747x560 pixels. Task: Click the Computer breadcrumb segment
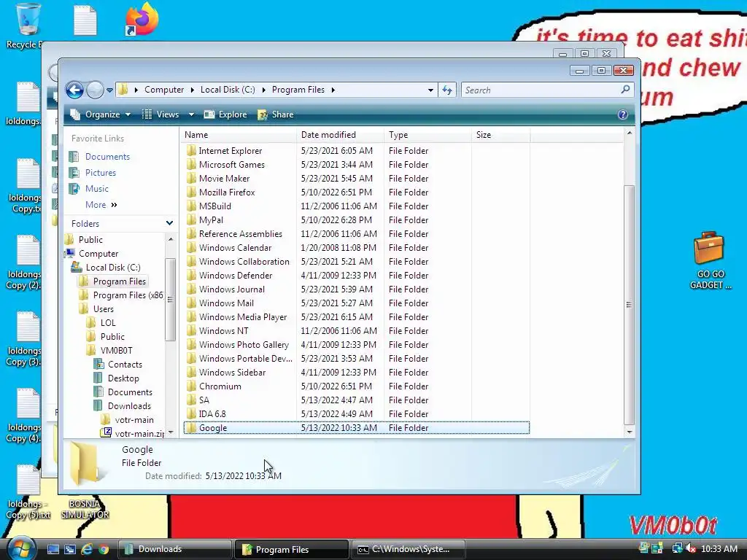point(164,90)
